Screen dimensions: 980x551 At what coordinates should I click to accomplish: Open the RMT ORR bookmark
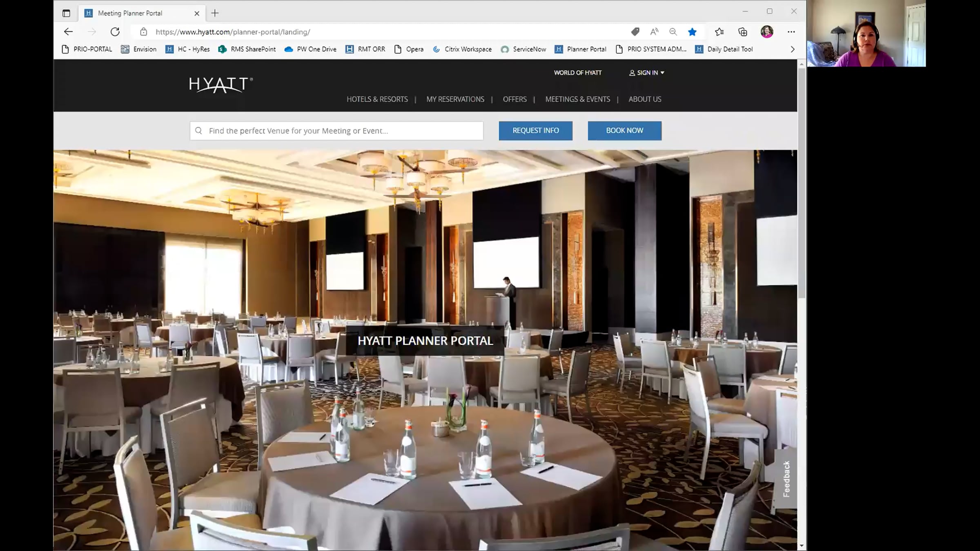click(x=365, y=49)
